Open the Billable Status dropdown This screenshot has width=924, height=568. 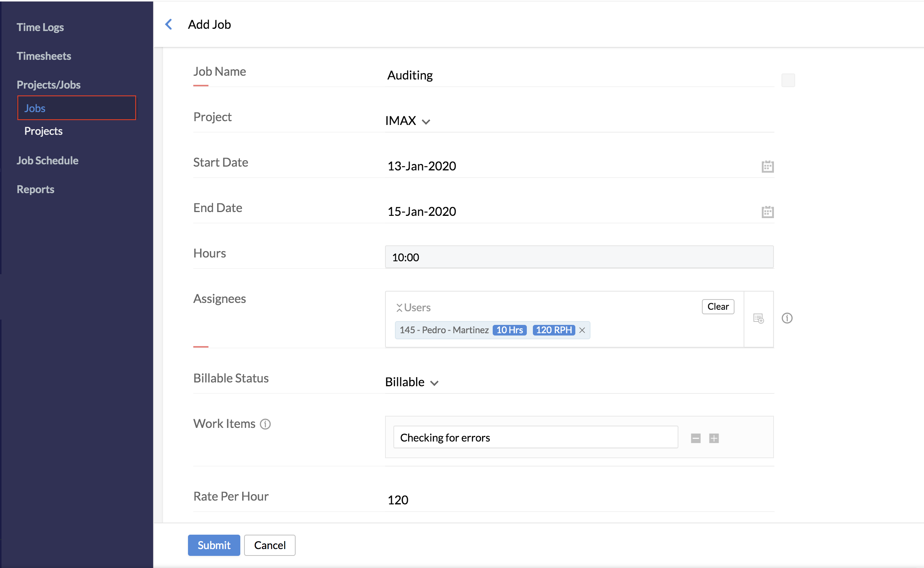[x=412, y=382]
